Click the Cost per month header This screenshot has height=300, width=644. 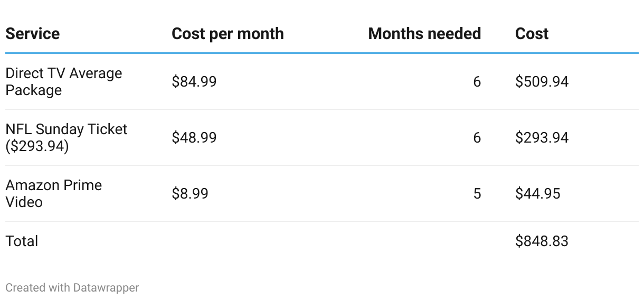tap(228, 34)
